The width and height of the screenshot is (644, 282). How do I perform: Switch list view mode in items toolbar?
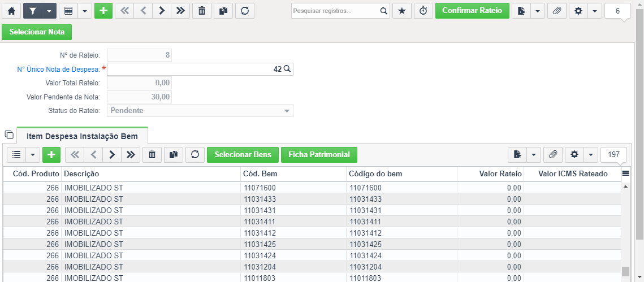coord(16,154)
